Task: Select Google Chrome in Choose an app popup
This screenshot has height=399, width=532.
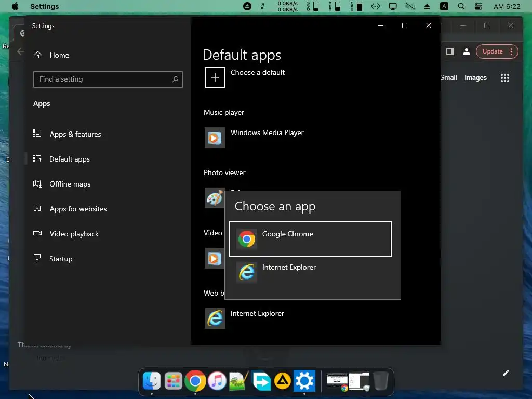Action: 310,239
